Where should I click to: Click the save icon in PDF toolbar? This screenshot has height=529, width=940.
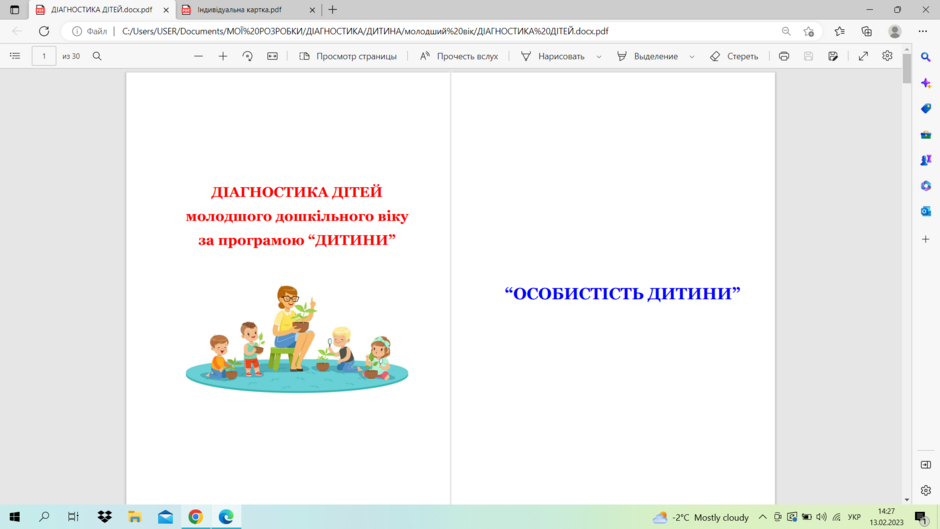(x=808, y=56)
